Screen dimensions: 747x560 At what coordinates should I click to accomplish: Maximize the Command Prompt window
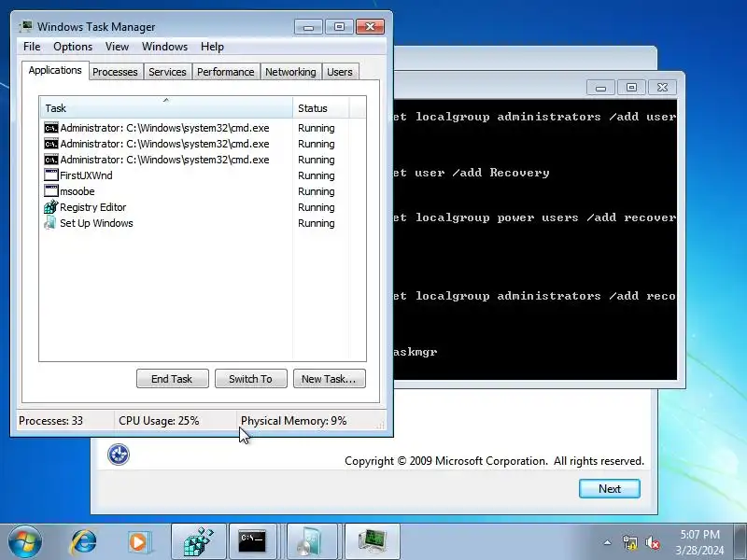tap(631, 88)
